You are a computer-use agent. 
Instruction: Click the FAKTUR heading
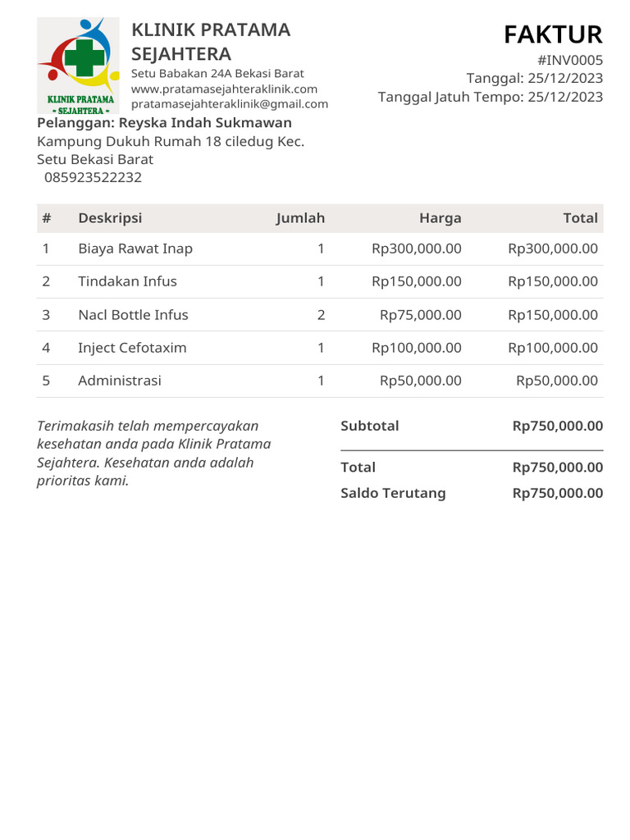[553, 34]
